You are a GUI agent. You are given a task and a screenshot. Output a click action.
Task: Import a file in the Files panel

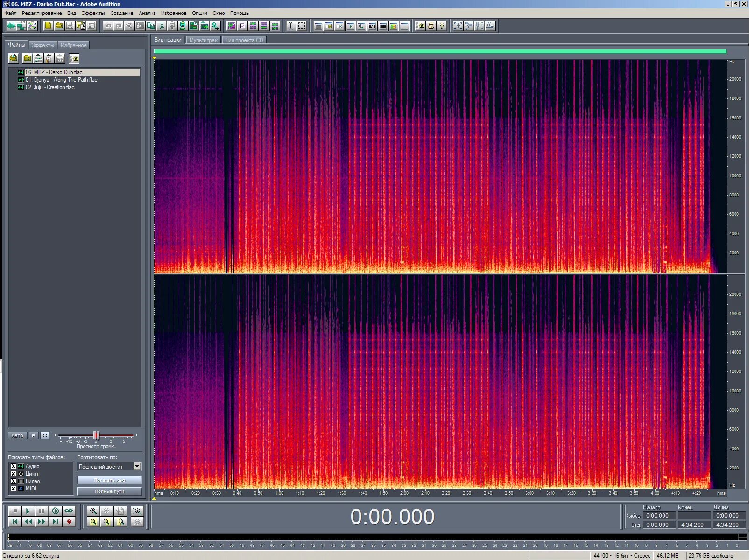14,58
